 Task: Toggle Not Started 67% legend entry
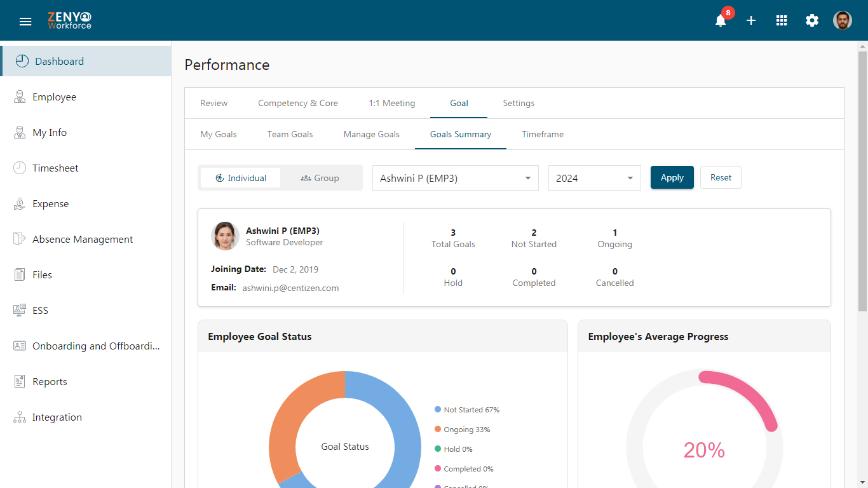(467, 410)
